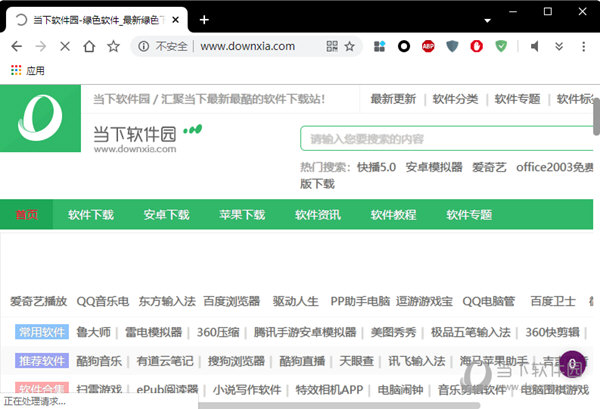Image resolution: width=600 pixels, height=409 pixels.
Task: Open the tab list dropdown arrow
Action: tap(487, 20)
